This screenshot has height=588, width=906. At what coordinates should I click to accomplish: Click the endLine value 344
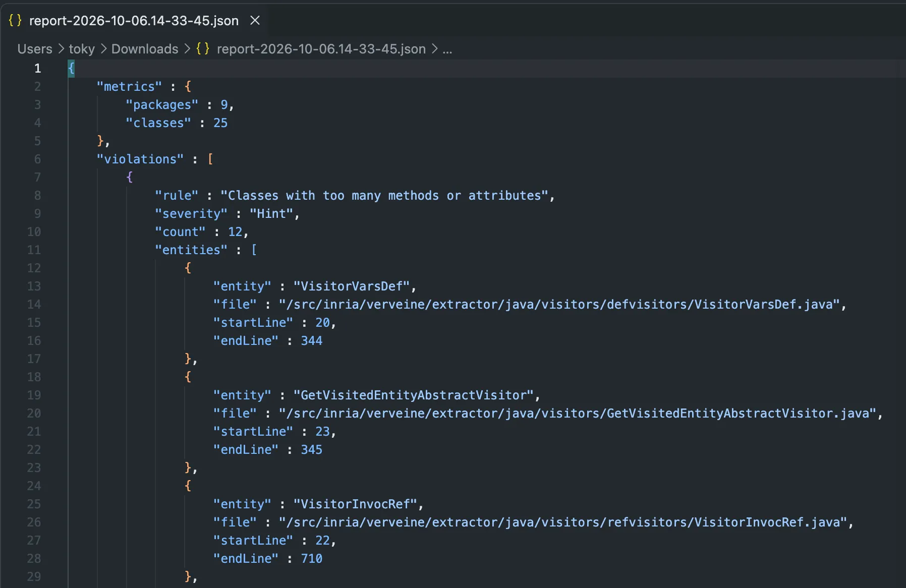[312, 340]
